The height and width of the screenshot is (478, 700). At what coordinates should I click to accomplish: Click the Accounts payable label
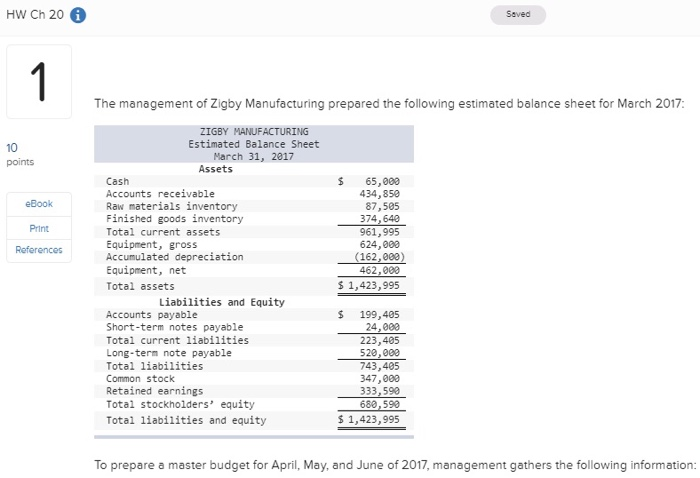151,315
